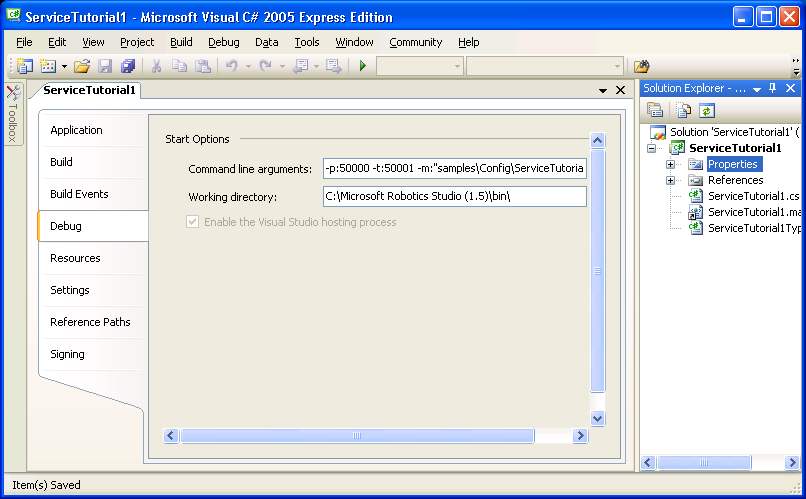Click the properties page scroll right arrow
806x499 pixels.
(580, 436)
